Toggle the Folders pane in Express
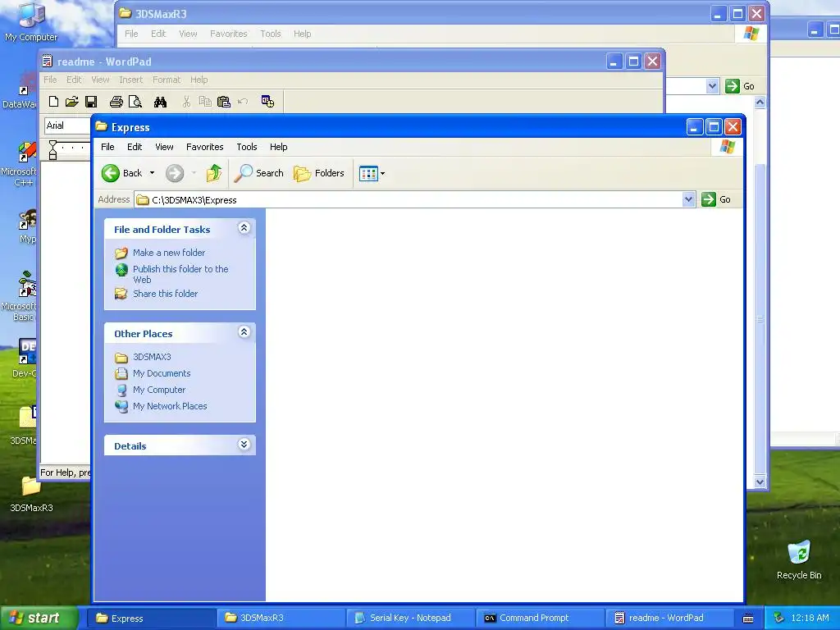Image resolution: width=840 pixels, height=630 pixels. pyautogui.click(x=319, y=173)
